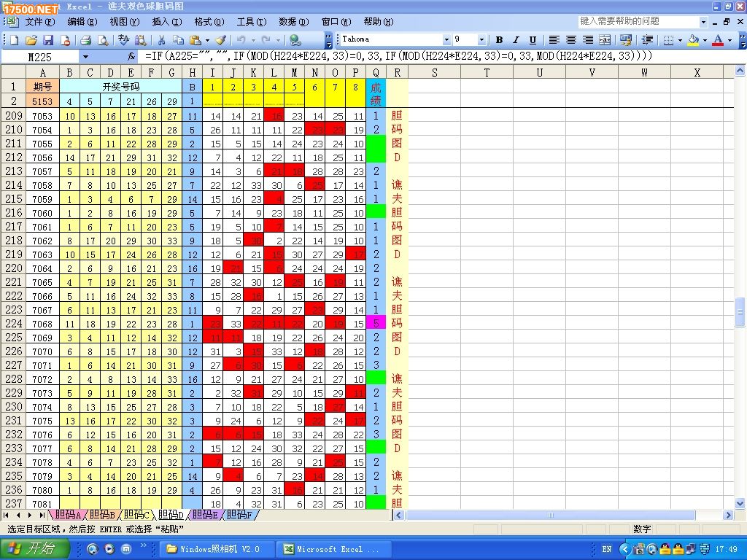Open the 文件(F) menu
747x560 pixels.
pyautogui.click(x=39, y=22)
